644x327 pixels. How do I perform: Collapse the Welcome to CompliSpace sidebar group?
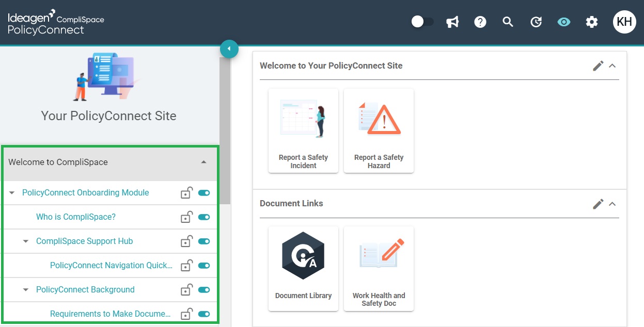pyautogui.click(x=203, y=162)
